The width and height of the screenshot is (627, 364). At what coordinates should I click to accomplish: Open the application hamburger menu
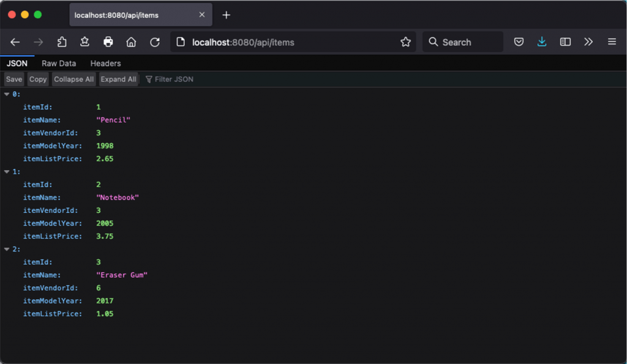(x=612, y=42)
